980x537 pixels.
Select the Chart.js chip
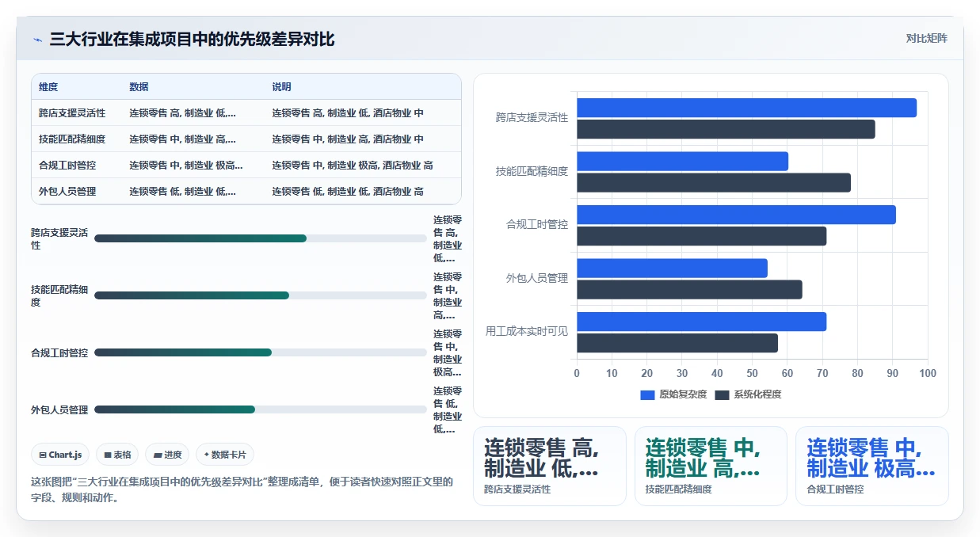coord(60,455)
